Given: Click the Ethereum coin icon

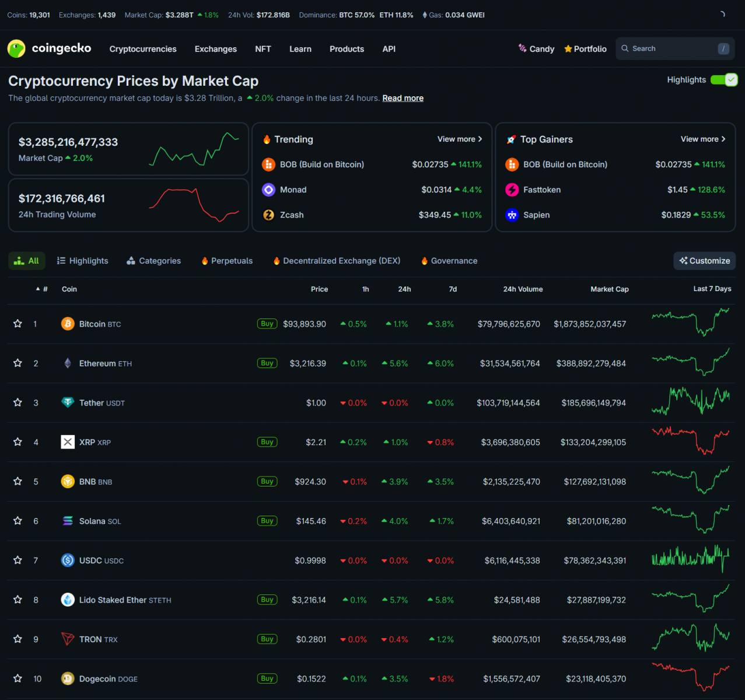Looking at the screenshot, I should (x=68, y=363).
